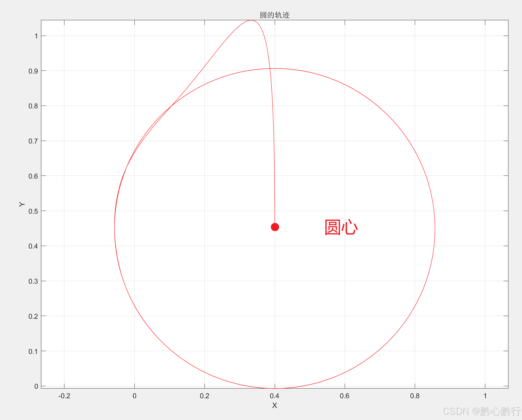Click the bottom point of the red circle
This screenshot has height=420, width=522.
coord(275,388)
